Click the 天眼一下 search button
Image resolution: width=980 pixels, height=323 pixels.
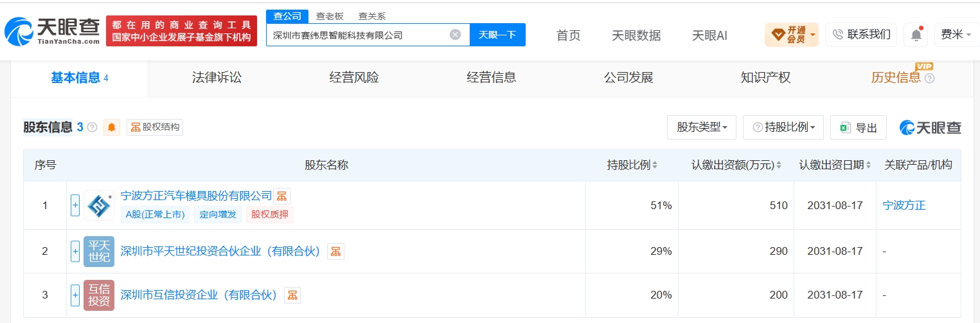497,35
